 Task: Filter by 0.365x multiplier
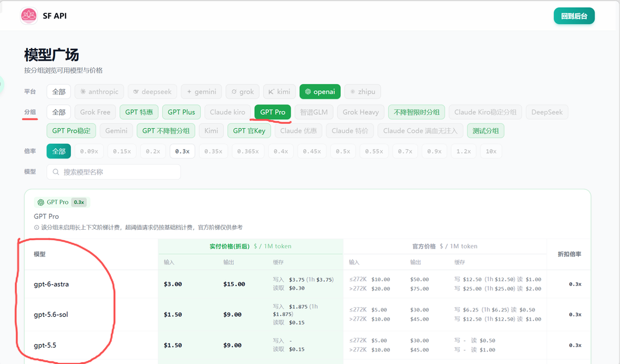(x=248, y=151)
